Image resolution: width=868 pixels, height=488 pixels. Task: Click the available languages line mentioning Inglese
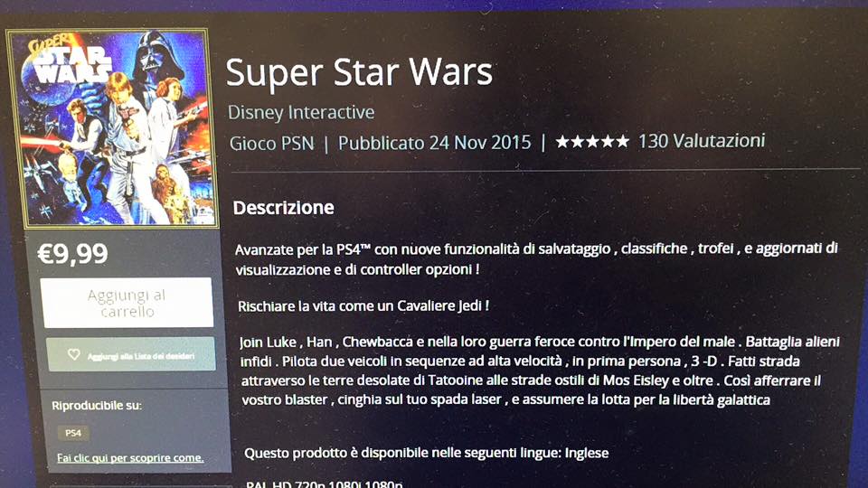pyautogui.click(x=426, y=453)
